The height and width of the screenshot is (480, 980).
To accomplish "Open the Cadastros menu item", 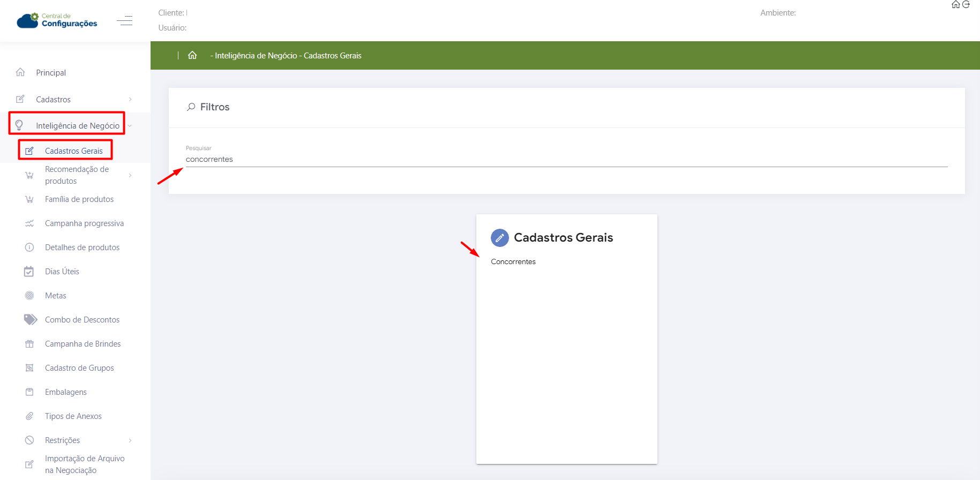I will pyautogui.click(x=53, y=100).
